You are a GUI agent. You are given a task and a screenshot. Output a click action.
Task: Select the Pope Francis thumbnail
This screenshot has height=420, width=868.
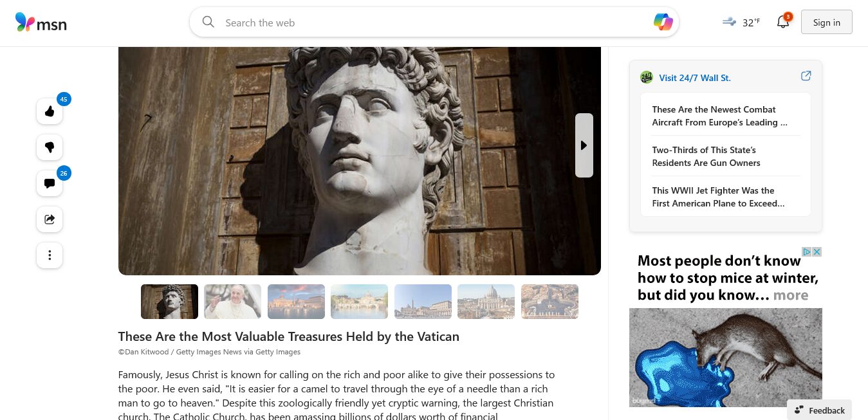click(233, 302)
